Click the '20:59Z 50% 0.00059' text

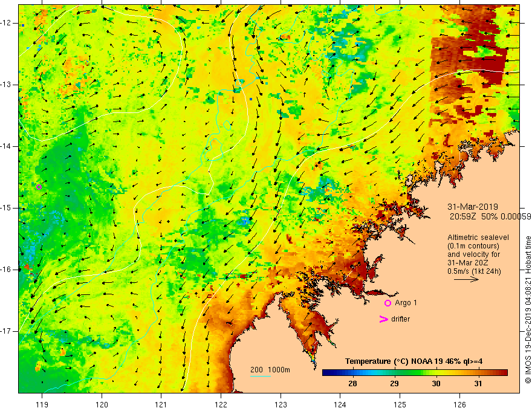[x=490, y=216]
